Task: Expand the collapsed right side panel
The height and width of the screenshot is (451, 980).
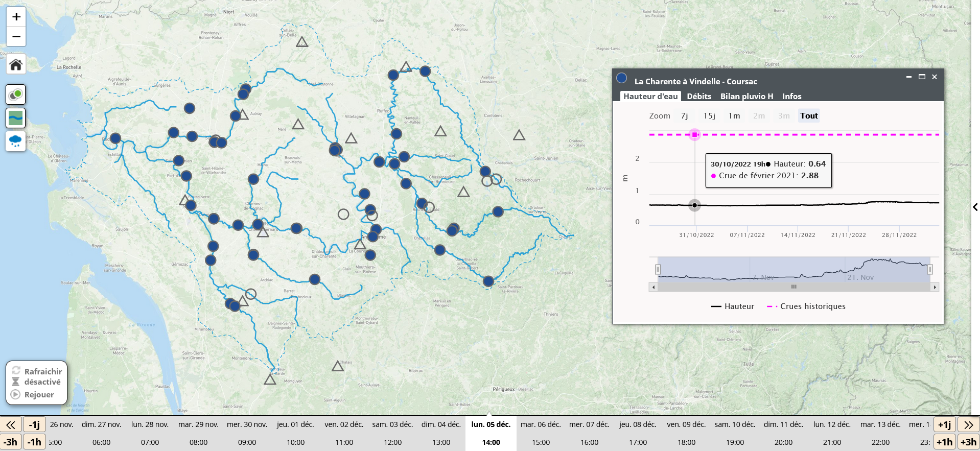Action: 975,207
